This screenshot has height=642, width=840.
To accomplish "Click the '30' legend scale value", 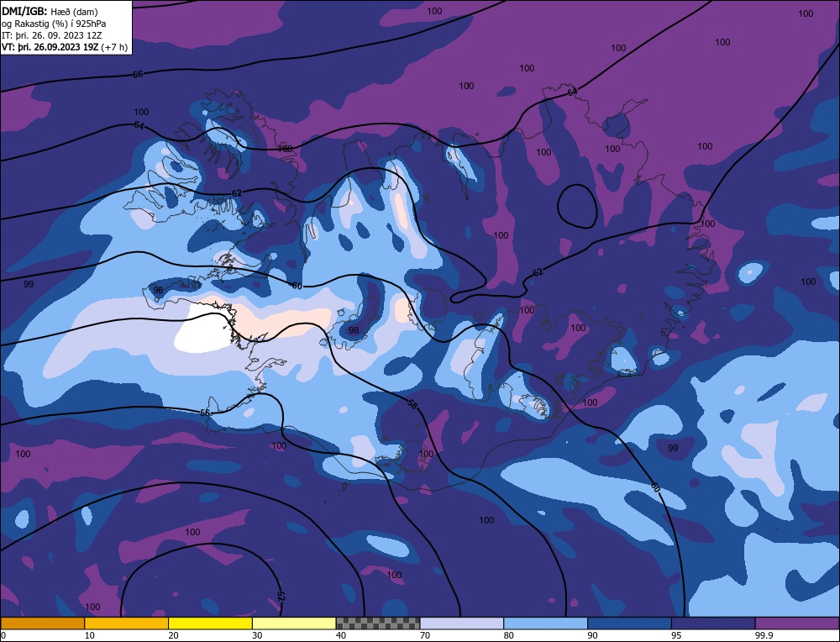I will coord(257,635).
